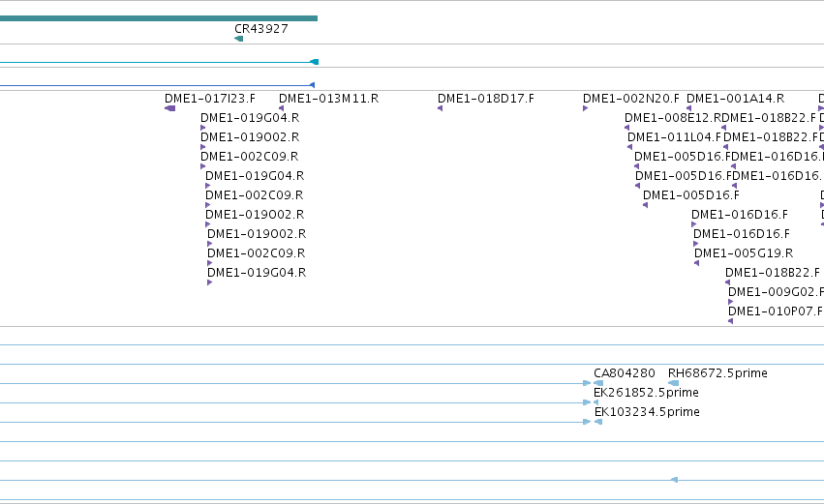Click the purple arrow glyph beneath DME1-005G19.R

pos(697,263)
